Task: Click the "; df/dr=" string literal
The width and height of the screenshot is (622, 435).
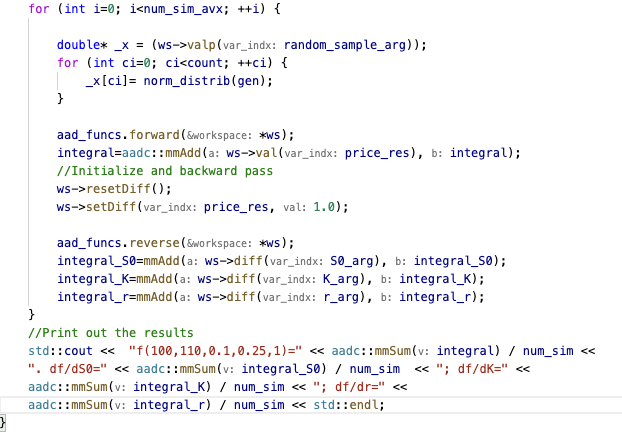Action: coord(349,387)
